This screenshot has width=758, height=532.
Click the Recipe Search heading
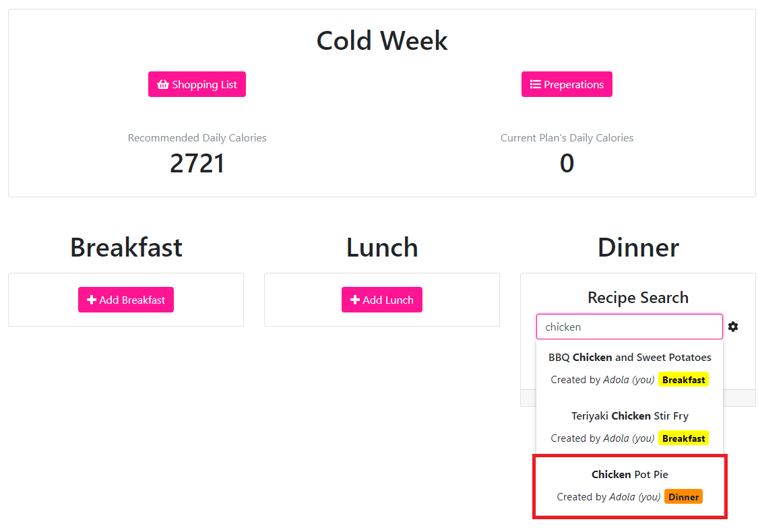click(x=637, y=298)
